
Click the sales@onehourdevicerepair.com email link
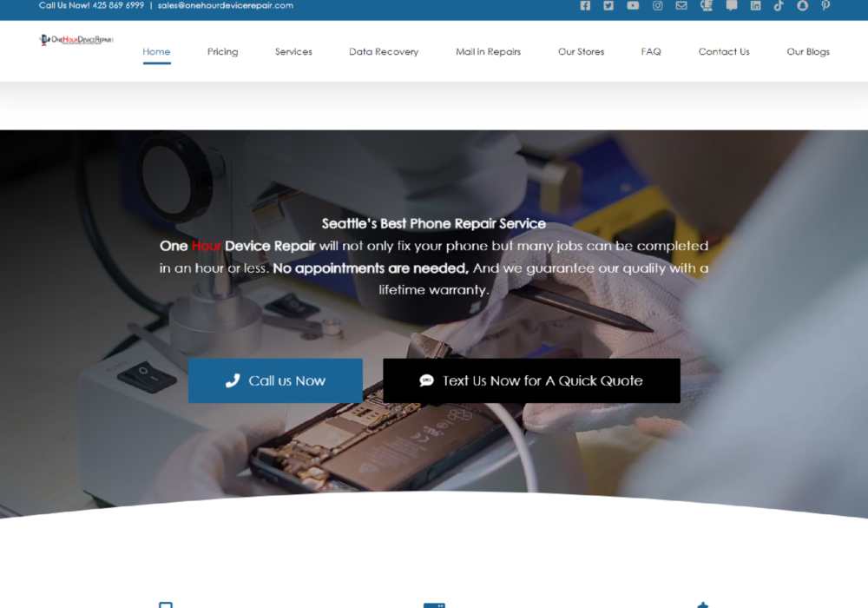point(226,5)
